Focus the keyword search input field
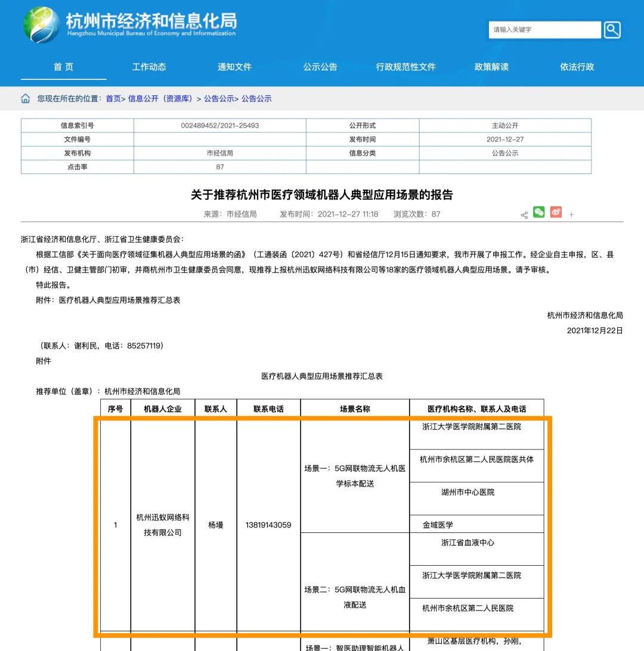The height and width of the screenshot is (651, 644). click(x=545, y=30)
